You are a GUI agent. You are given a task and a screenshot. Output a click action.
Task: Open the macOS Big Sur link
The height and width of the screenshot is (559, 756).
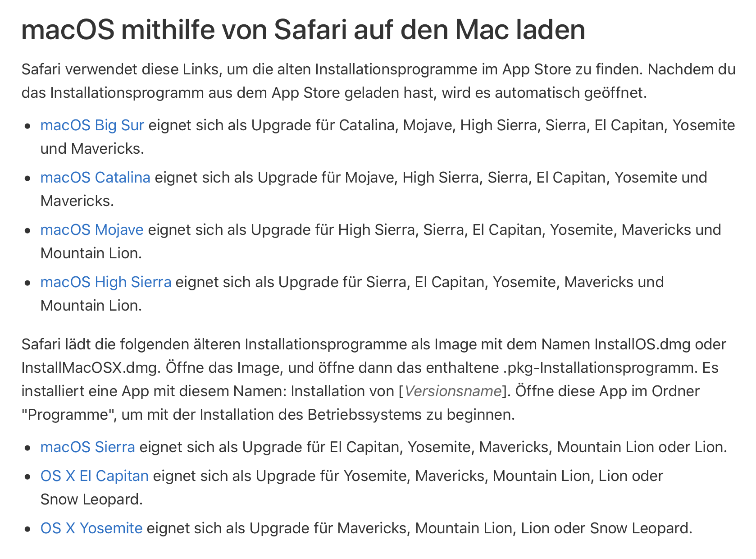[92, 125]
